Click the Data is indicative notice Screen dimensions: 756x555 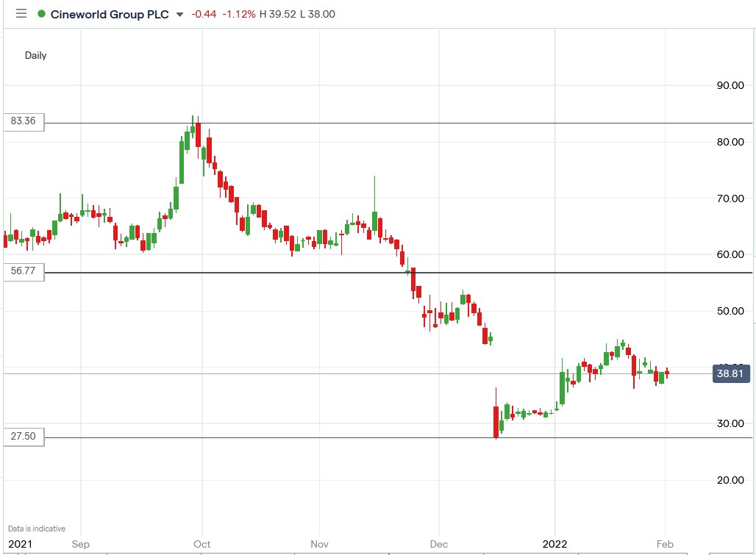click(x=37, y=529)
